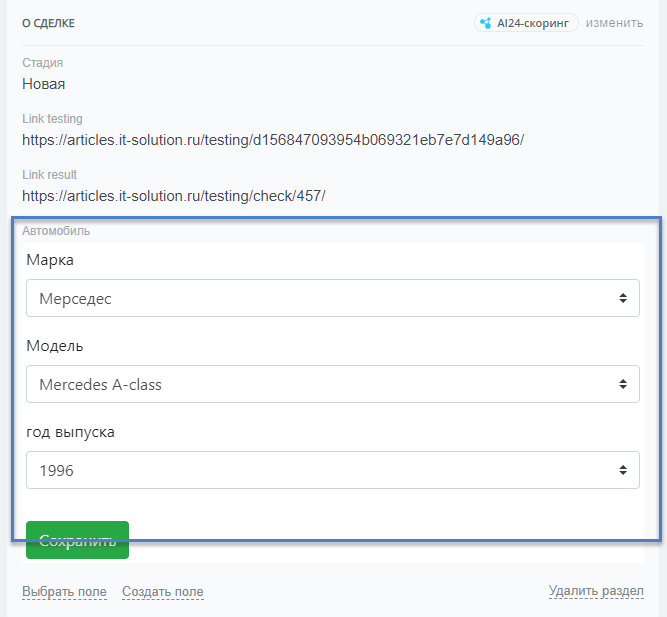
Task: Click the Link testing field label
Action: tap(52, 119)
